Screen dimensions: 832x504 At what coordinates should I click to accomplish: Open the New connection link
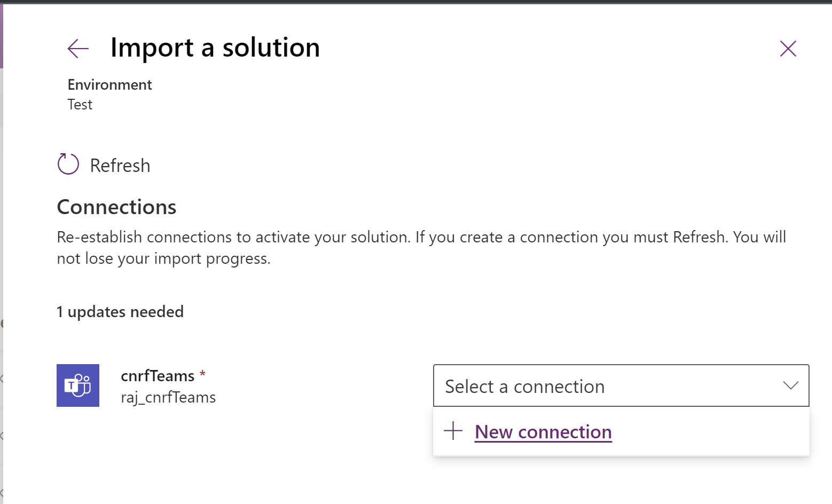click(543, 432)
